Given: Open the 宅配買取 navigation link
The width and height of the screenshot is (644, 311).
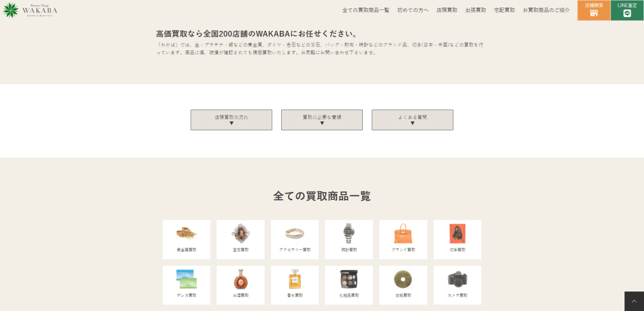Looking at the screenshot, I should (504, 10).
